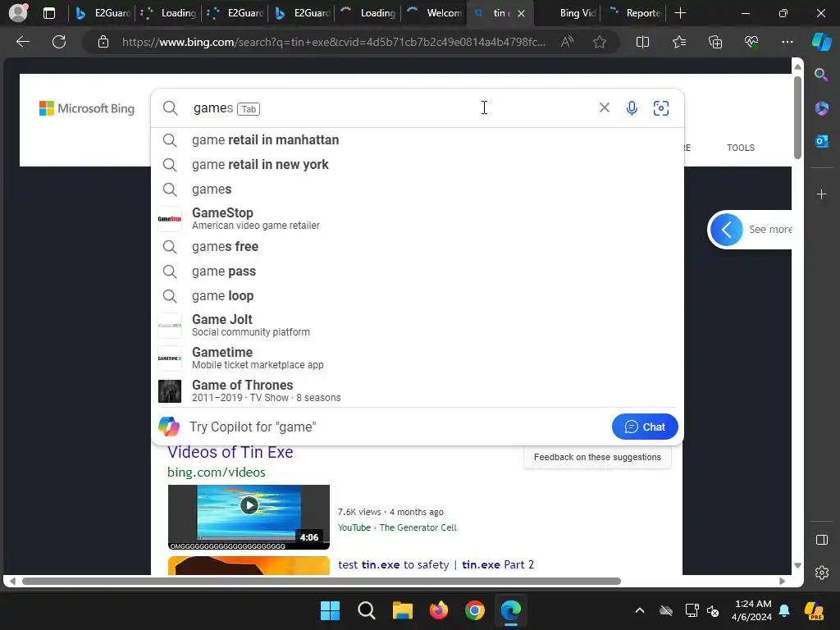The height and width of the screenshot is (630, 840).
Task: Click Feedback on these suggestions
Action: pyautogui.click(x=597, y=457)
